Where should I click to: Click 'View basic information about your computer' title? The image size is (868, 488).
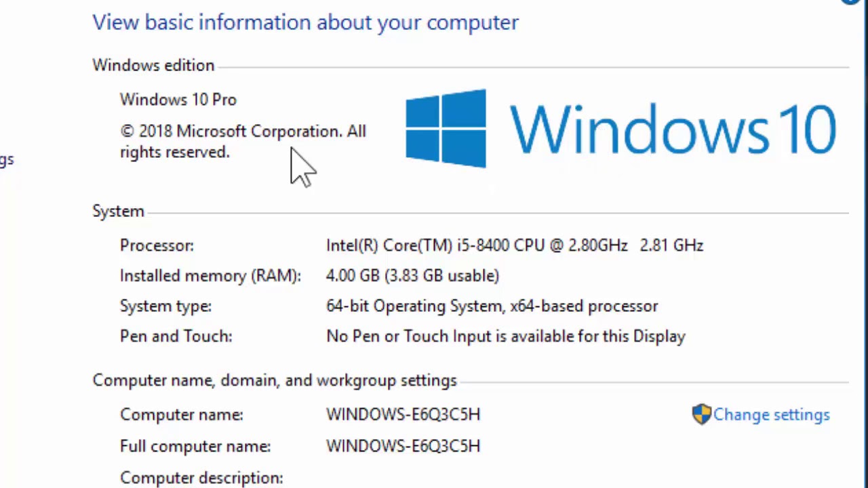tap(305, 22)
